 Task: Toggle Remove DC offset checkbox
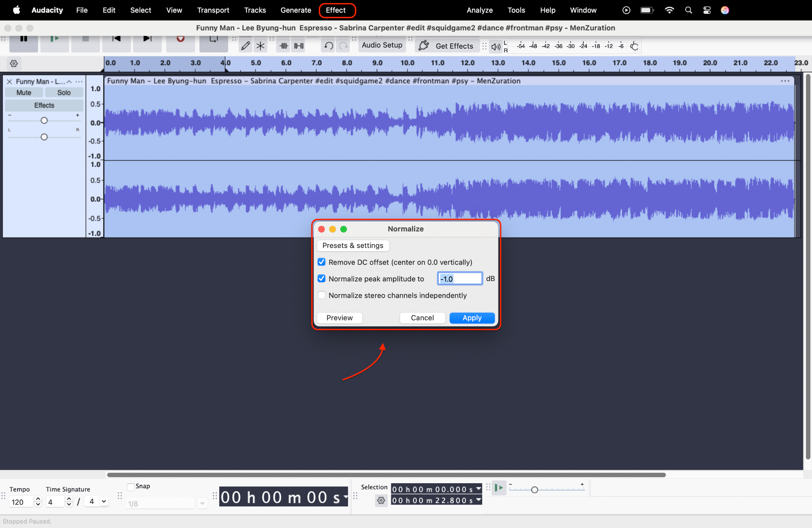[322, 262]
